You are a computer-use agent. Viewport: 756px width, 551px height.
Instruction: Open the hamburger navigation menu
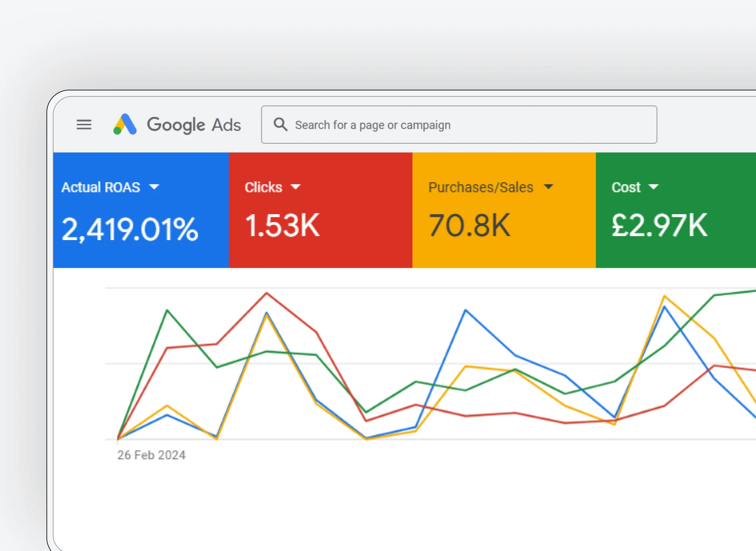84,125
